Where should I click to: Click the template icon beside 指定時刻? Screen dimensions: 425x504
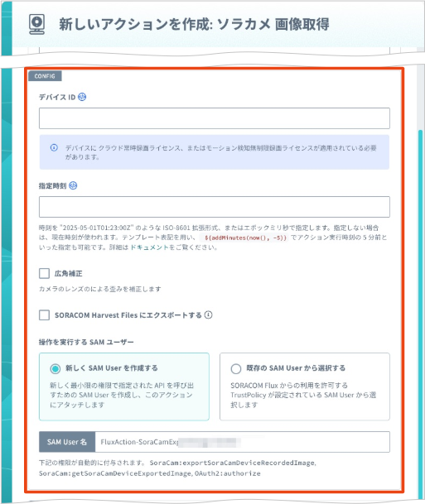click(x=74, y=185)
